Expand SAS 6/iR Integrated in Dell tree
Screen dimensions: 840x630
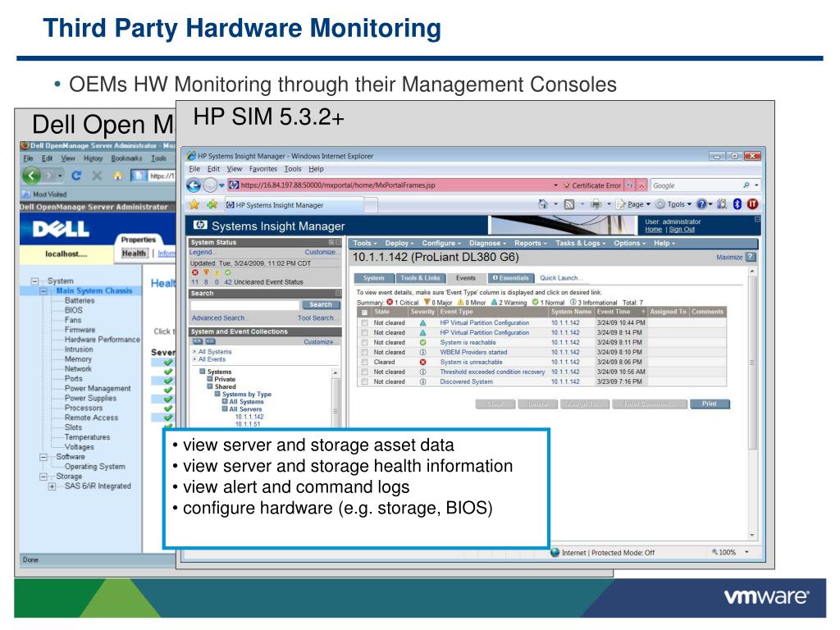click(52, 486)
